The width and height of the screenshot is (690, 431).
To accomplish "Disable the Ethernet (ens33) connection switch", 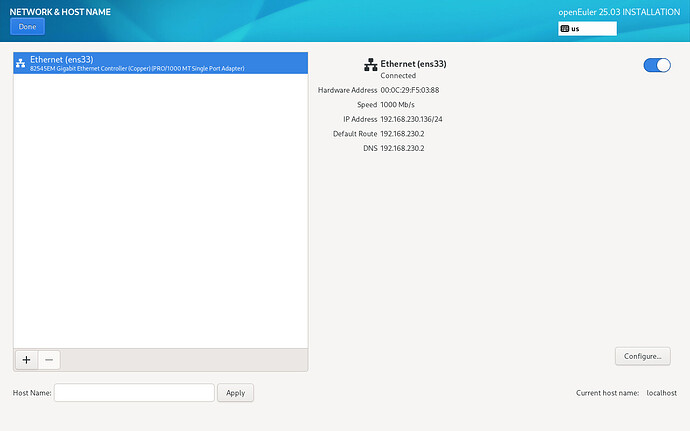I will coord(657,65).
